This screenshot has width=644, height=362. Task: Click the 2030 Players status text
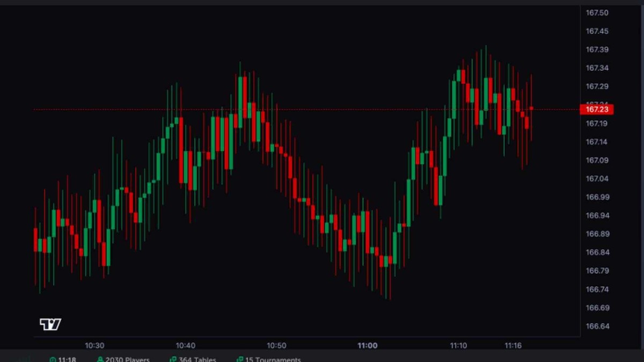[x=128, y=360]
